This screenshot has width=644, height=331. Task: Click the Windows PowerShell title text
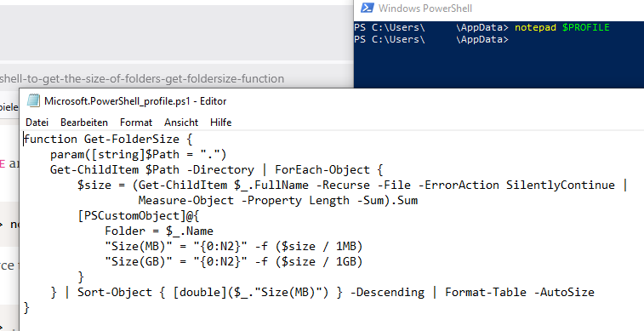coord(425,9)
